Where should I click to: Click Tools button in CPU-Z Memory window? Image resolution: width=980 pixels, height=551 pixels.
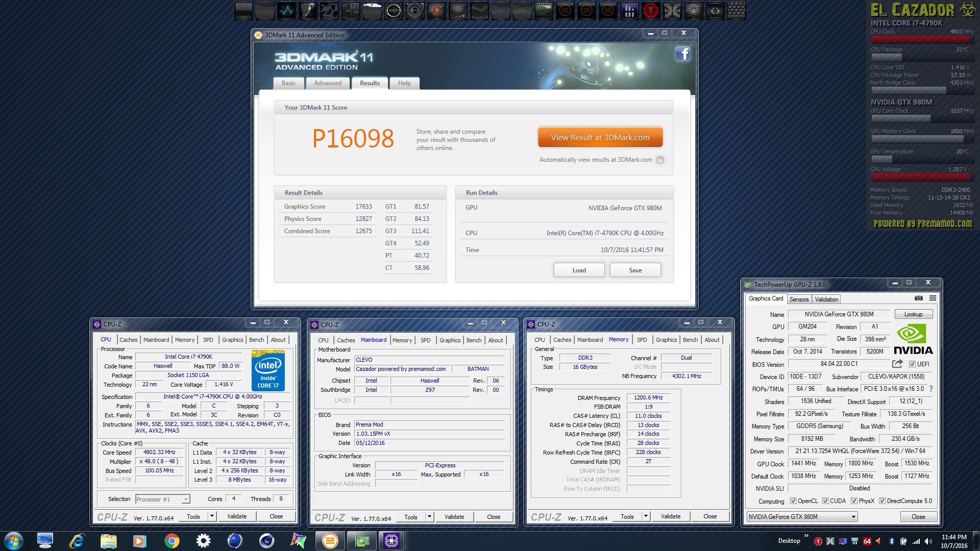coord(627,516)
